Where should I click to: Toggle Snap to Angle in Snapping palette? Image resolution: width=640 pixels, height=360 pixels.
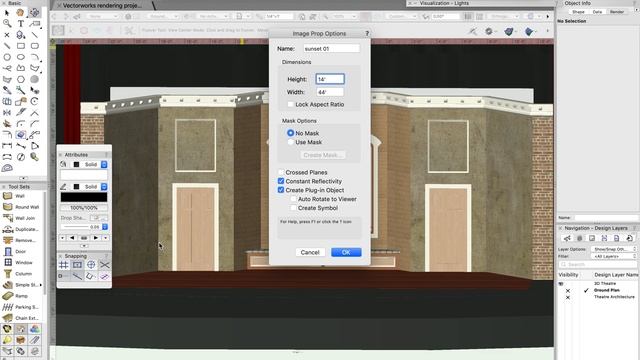[x=91, y=265]
